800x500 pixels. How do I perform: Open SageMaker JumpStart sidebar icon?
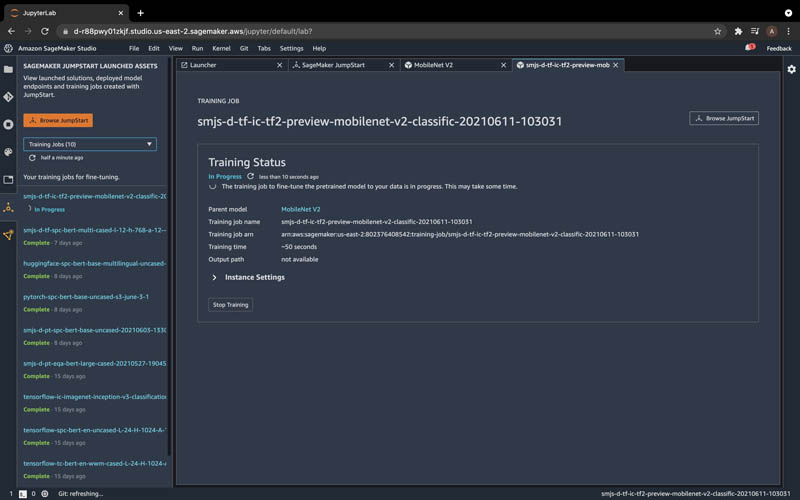pyautogui.click(x=8, y=208)
